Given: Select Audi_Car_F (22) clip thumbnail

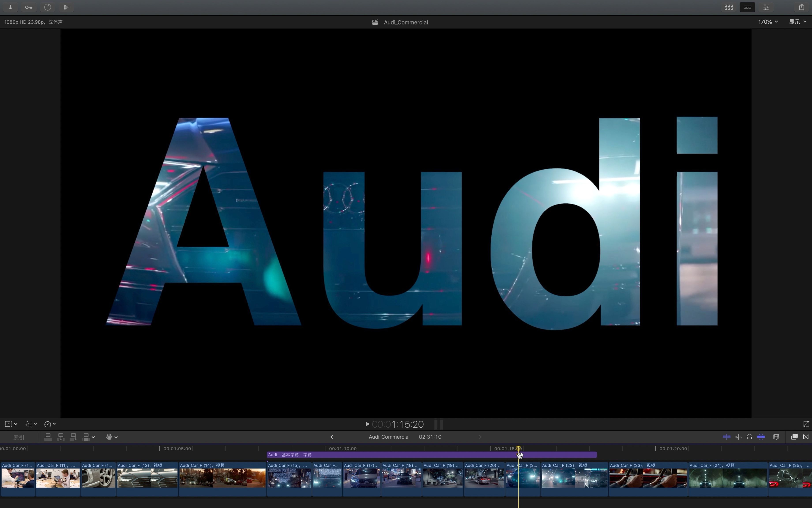Looking at the screenshot, I should coord(574,478).
